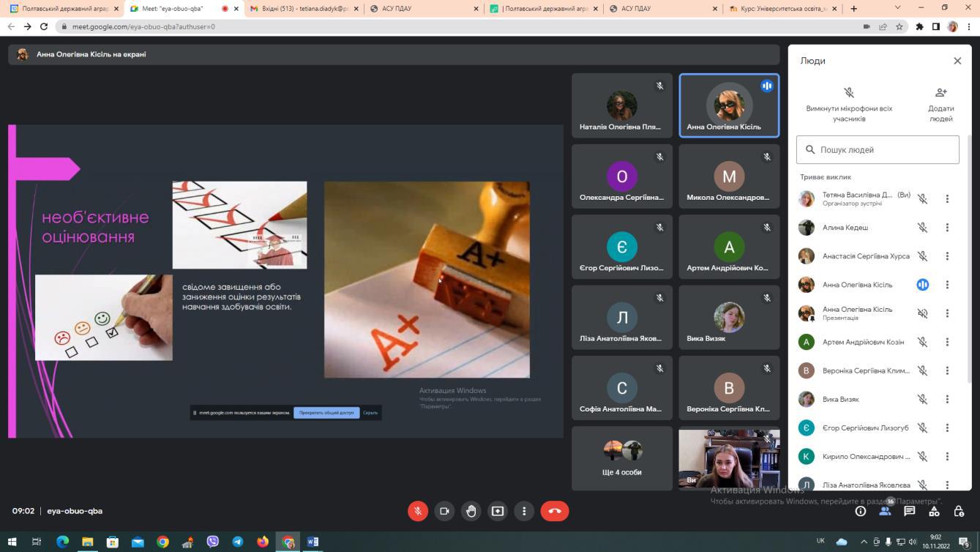
Task: Stop sharing via Прекратить общий доступ button
Action: pyautogui.click(x=326, y=413)
